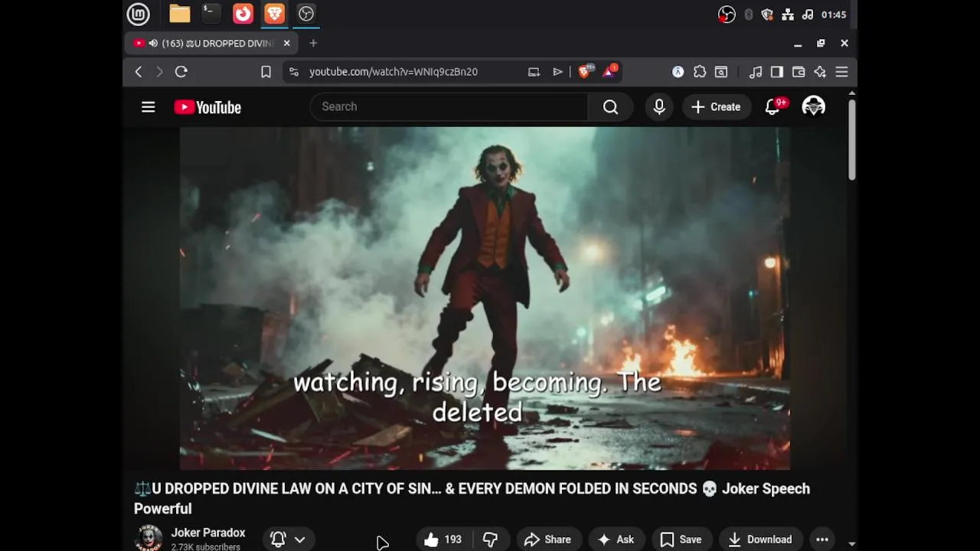Open a new browser tab
The image size is (980, 551).
tap(313, 44)
